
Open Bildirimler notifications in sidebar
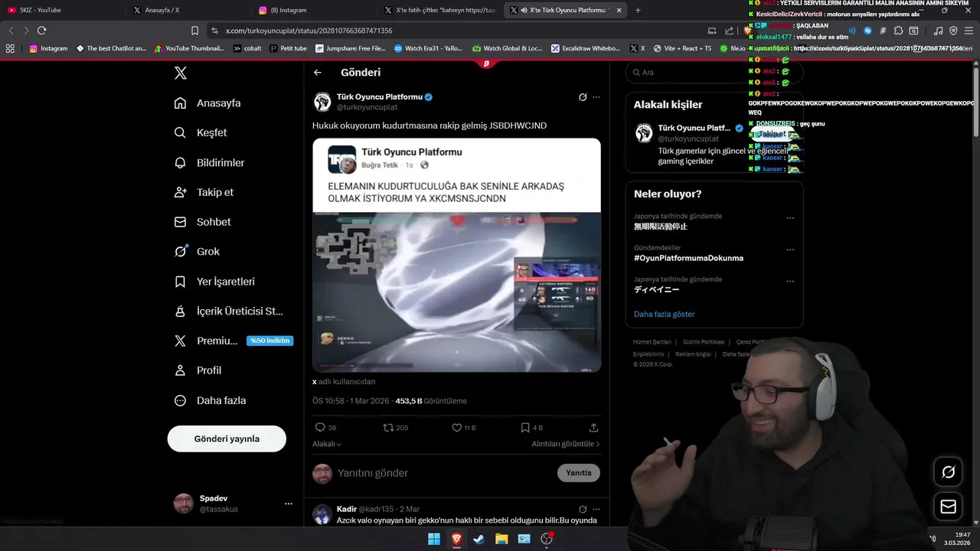point(209,163)
